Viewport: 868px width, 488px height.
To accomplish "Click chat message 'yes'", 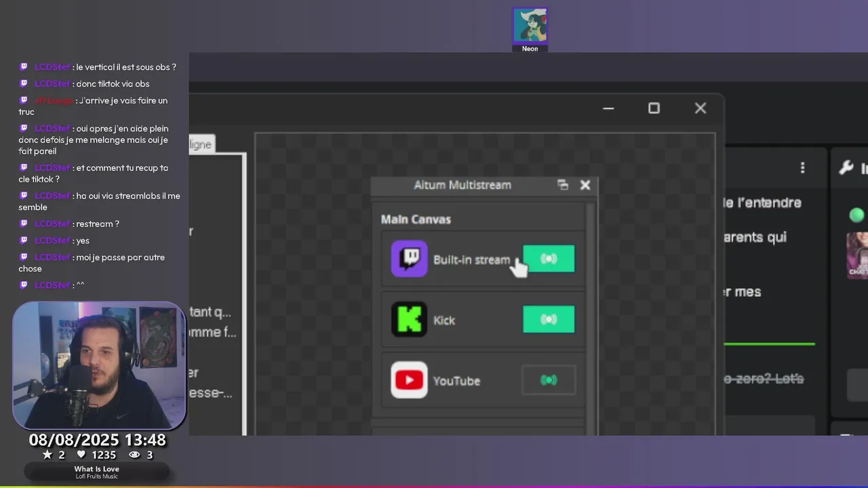I will pos(83,241).
